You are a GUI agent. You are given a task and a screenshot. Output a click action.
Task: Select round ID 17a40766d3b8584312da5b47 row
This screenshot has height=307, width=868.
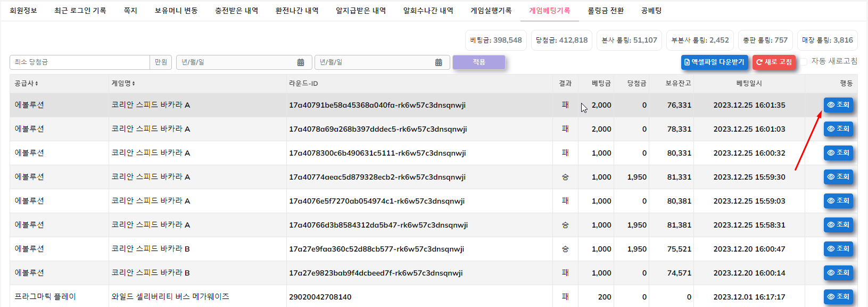[x=378, y=225]
